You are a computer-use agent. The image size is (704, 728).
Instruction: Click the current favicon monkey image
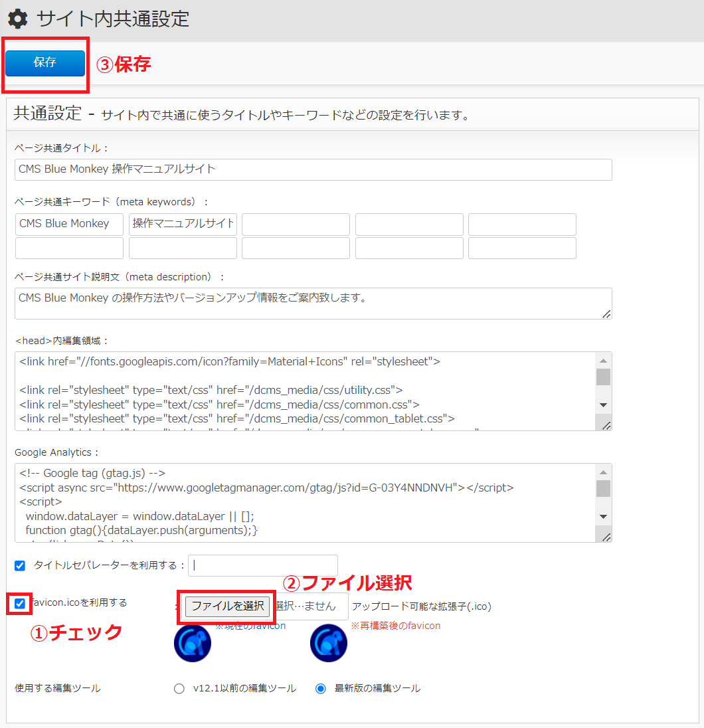click(x=192, y=643)
